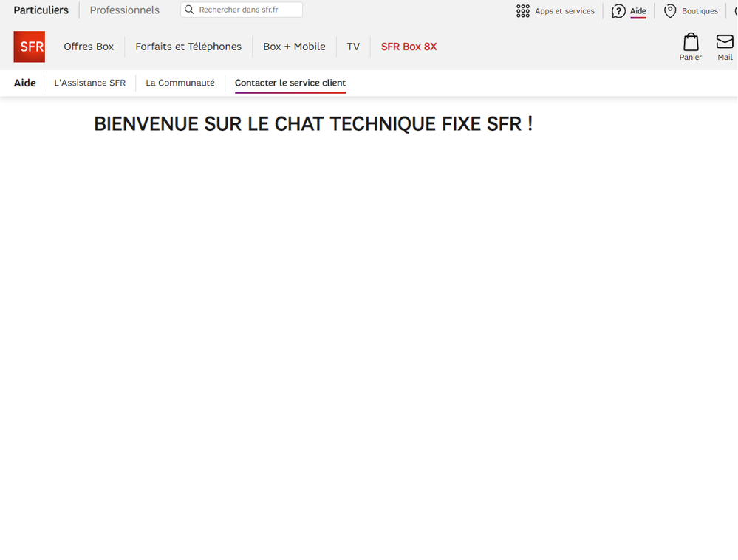
Task: Open the Forfaits et Téléphones menu
Action: [x=188, y=47]
